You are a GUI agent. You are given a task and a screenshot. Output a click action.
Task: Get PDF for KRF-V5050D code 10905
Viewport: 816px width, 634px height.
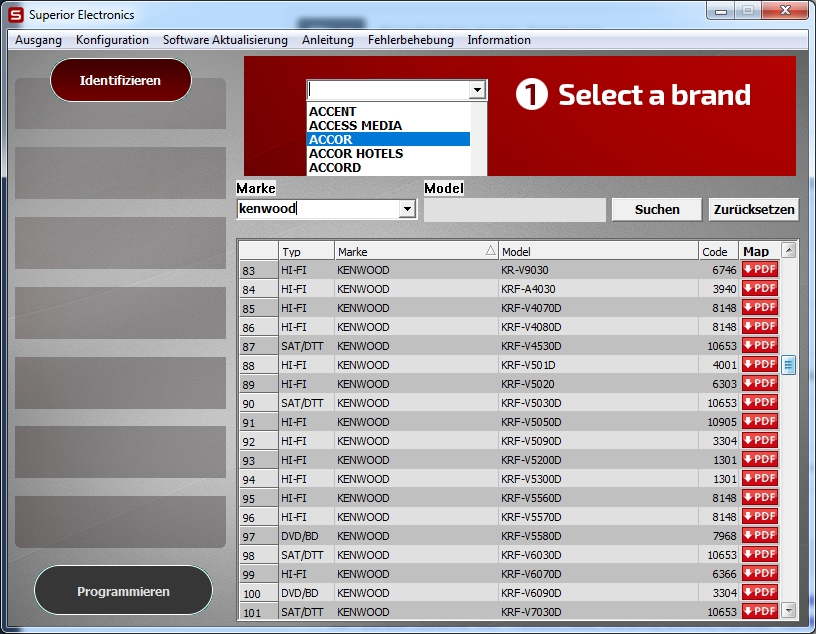click(760, 422)
